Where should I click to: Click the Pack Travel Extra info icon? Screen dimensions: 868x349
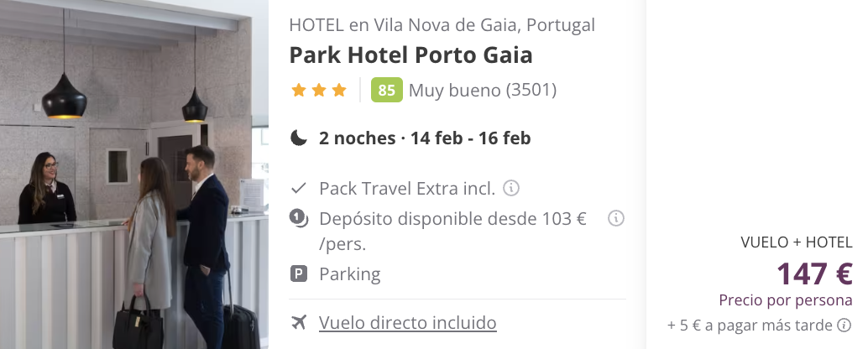(511, 188)
